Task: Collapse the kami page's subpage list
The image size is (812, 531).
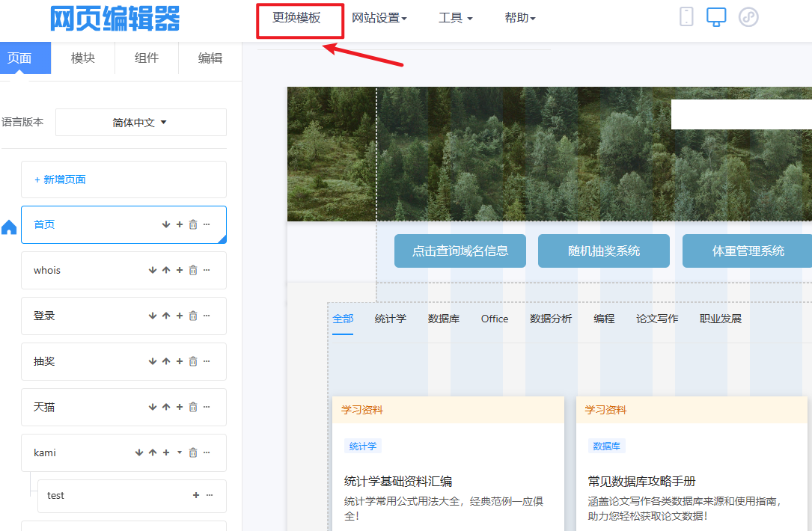Action: pos(179,453)
